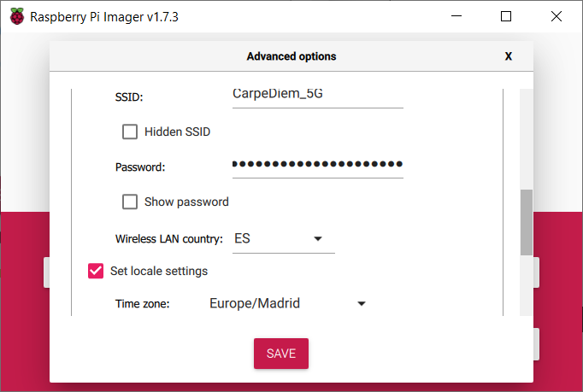Image resolution: width=583 pixels, height=392 pixels.
Task: Expand the Time zone dropdown arrow
Action: point(362,303)
